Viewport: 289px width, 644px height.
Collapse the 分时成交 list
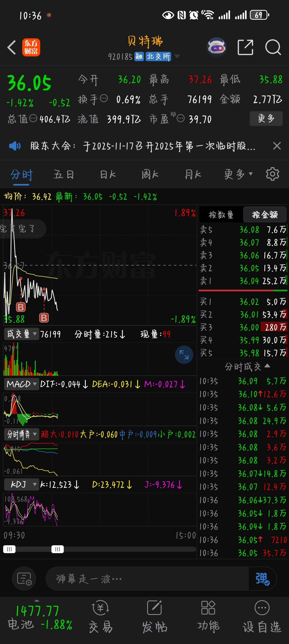(247, 367)
